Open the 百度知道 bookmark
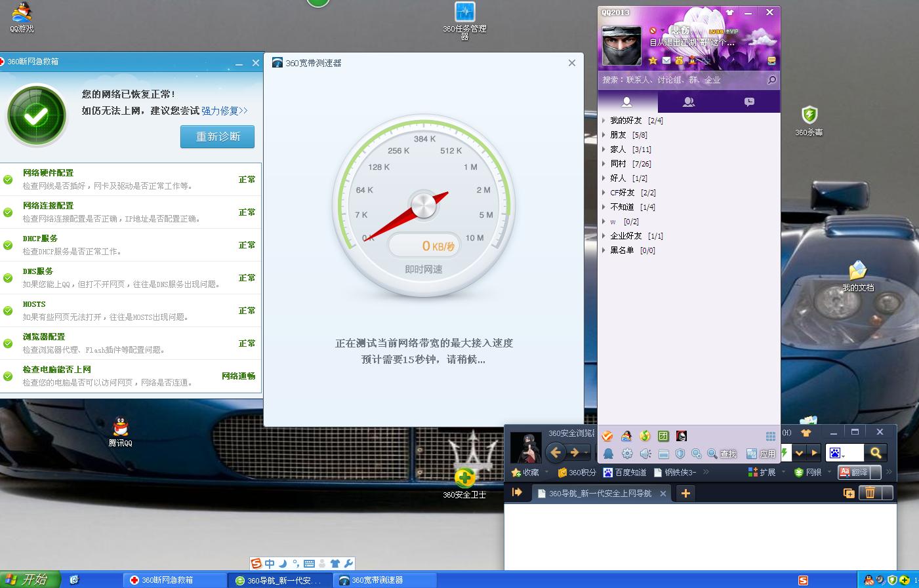This screenshot has height=588, width=919. pyautogui.click(x=625, y=472)
